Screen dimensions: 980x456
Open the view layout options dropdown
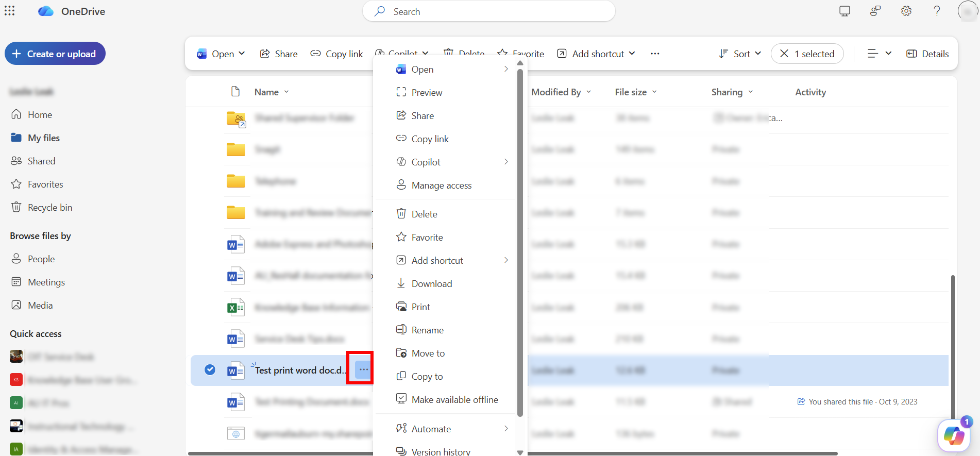click(879, 54)
